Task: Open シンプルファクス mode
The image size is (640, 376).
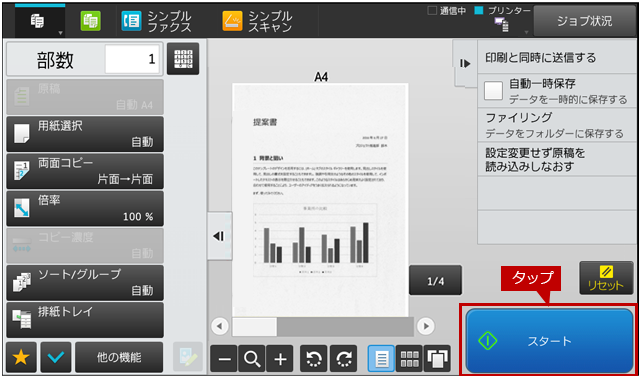Action: 156,21
